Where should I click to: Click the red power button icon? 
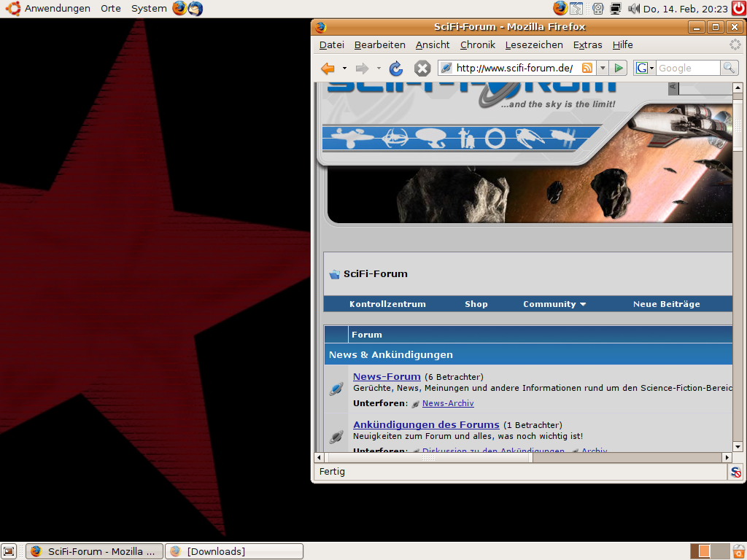pos(739,9)
